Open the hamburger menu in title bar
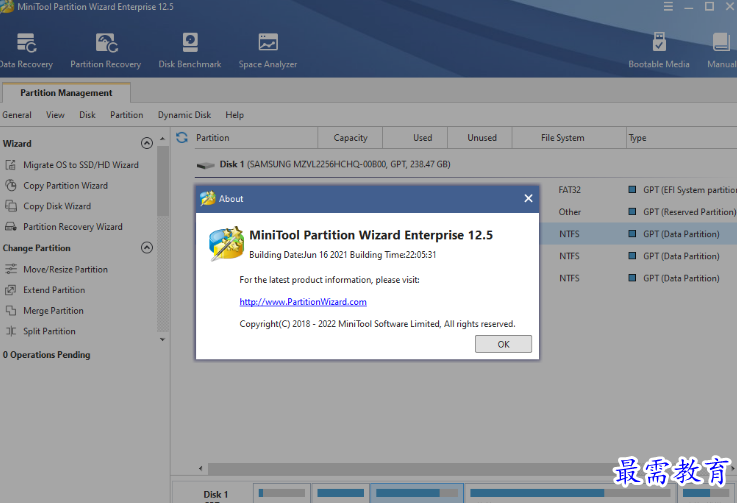The image size is (737, 503). click(668, 7)
